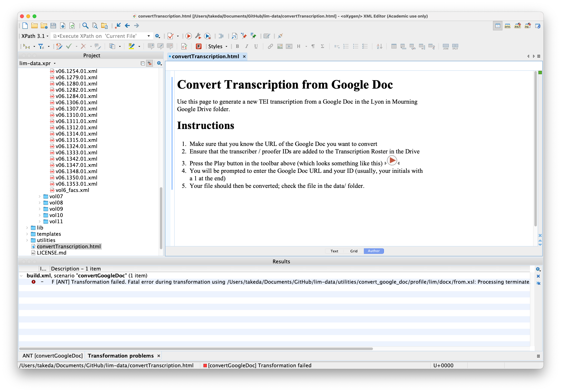Switch to the ANT convertGoogleDoc tab
This screenshot has height=392, width=561.
coord(53,355)
